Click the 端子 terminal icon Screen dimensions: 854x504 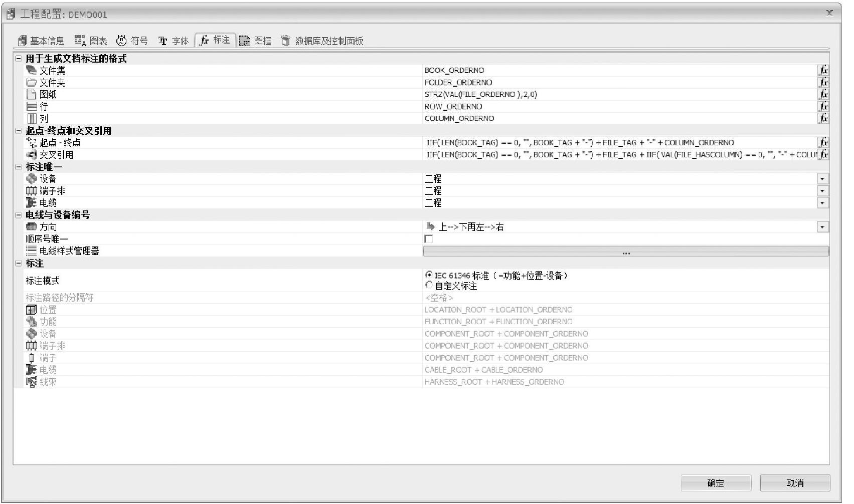[32, 358]
